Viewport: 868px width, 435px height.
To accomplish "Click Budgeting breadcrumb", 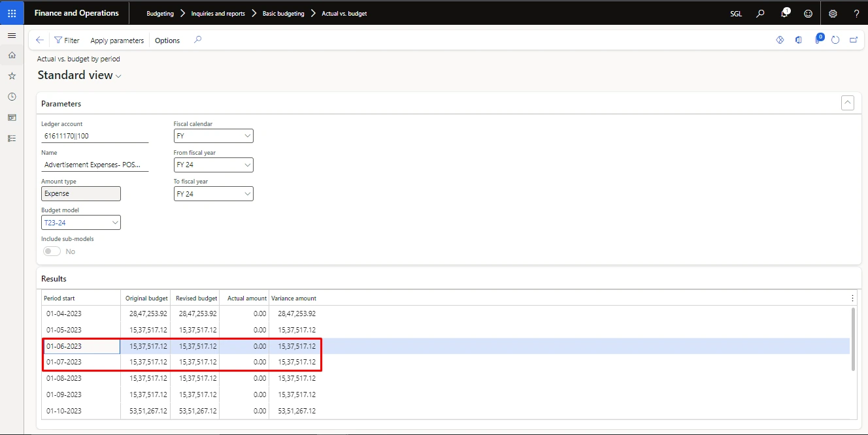I will (160, 14).
